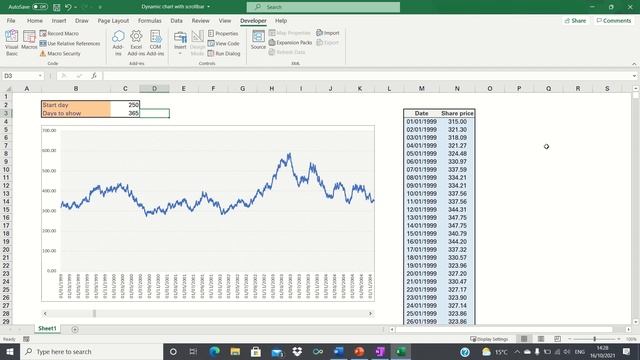
Task: Click the XML Import button
Action: (327, 33)
